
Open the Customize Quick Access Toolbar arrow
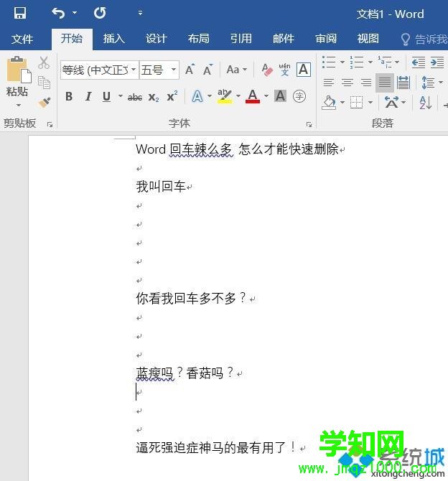140,13
